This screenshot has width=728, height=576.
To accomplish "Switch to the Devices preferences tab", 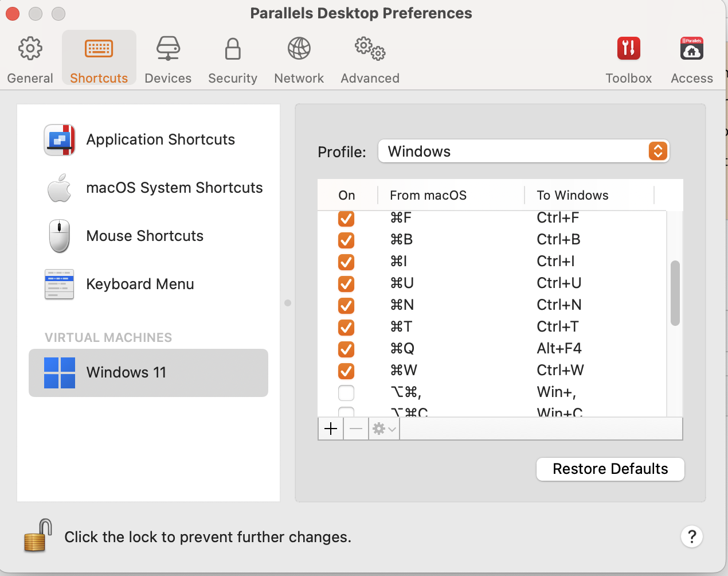I will tap(168, 59).
